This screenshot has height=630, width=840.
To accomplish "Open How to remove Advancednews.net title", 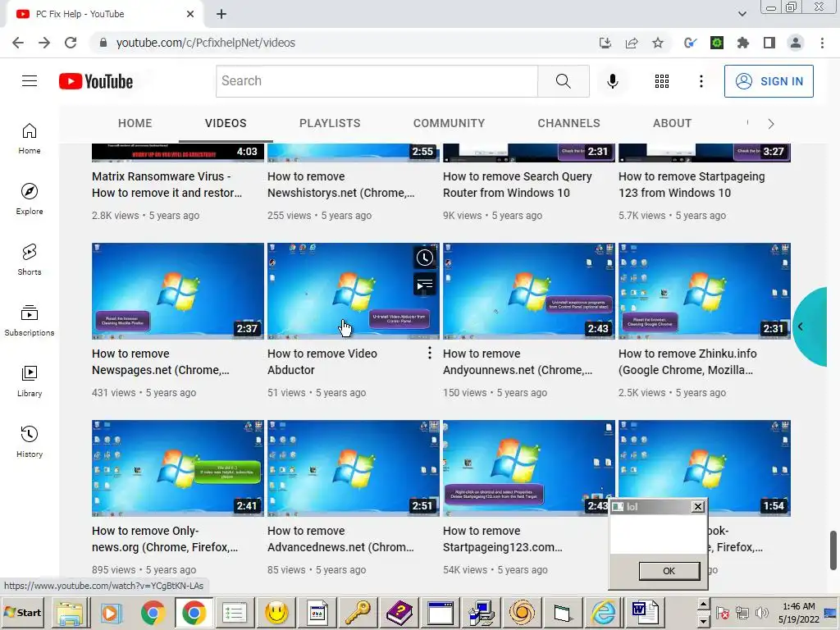I will click(x=340, y=539).
